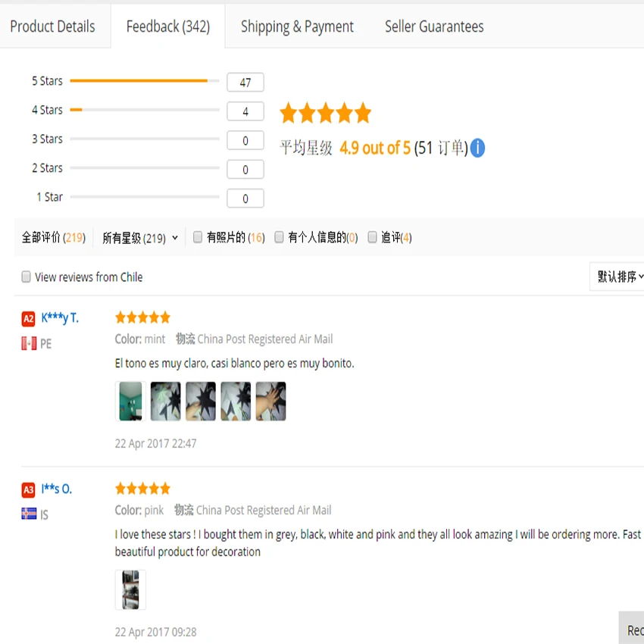Click the Spanish review text about tono
This screenshot has height=644, width=644.
pos(235,364)
